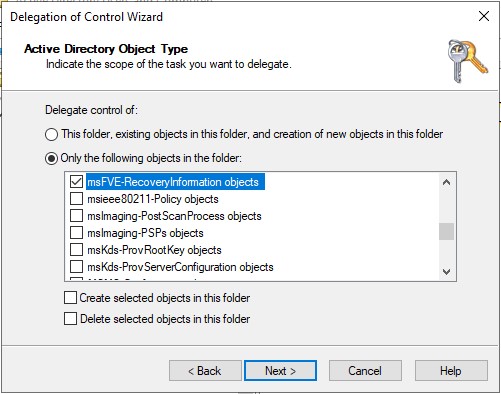The image size is (501, 394).
Task: Select 'Only the following objects' radio button
Action: click(x=51, y=158)
